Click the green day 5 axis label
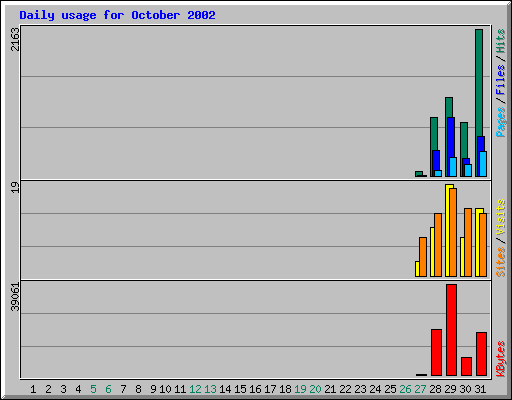The image size is (512, 400). pos(93,389)
